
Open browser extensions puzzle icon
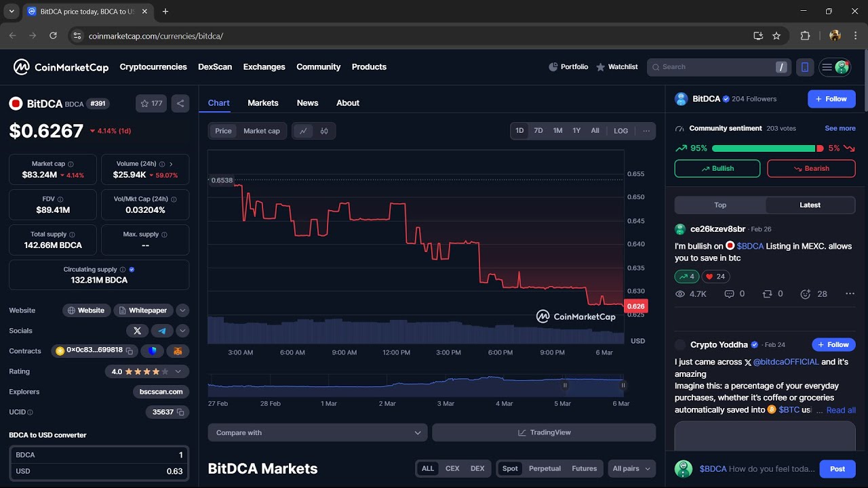pos(806,36)
